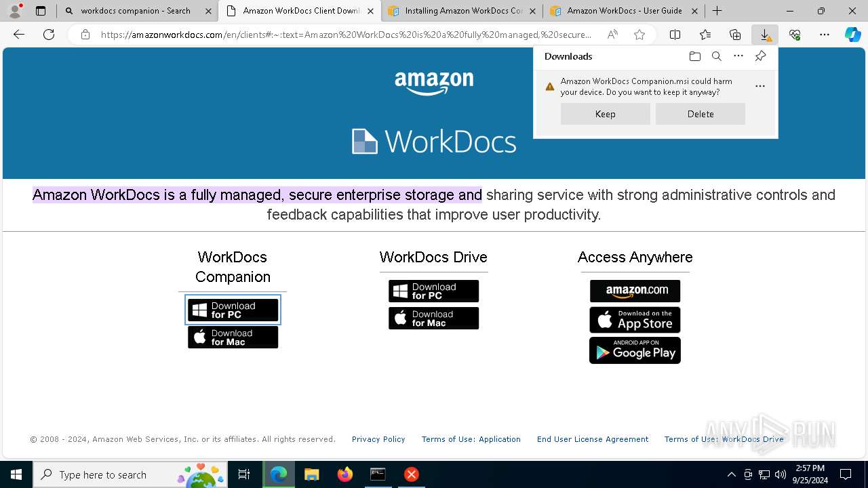The height and width of the screenshot is (488, 868).
Task: Download WorkDocs Drive for Mac
Action: [x=433, y=319]
